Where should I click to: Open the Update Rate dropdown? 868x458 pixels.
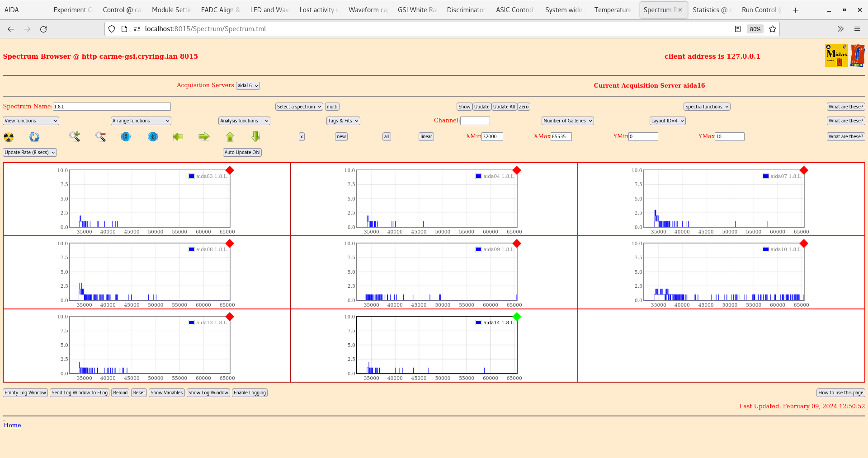coord(30,153)
